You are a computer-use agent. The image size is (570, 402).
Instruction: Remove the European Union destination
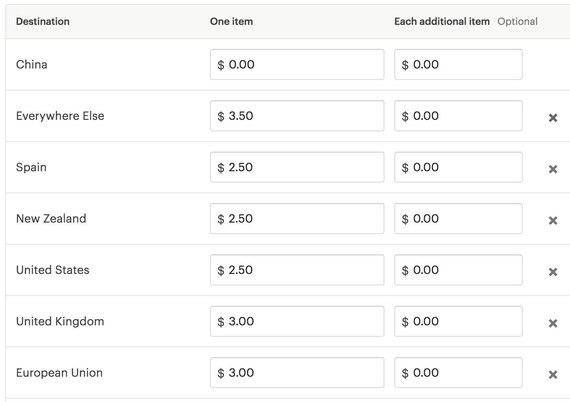pyautogui.click(x=553, y=374)
